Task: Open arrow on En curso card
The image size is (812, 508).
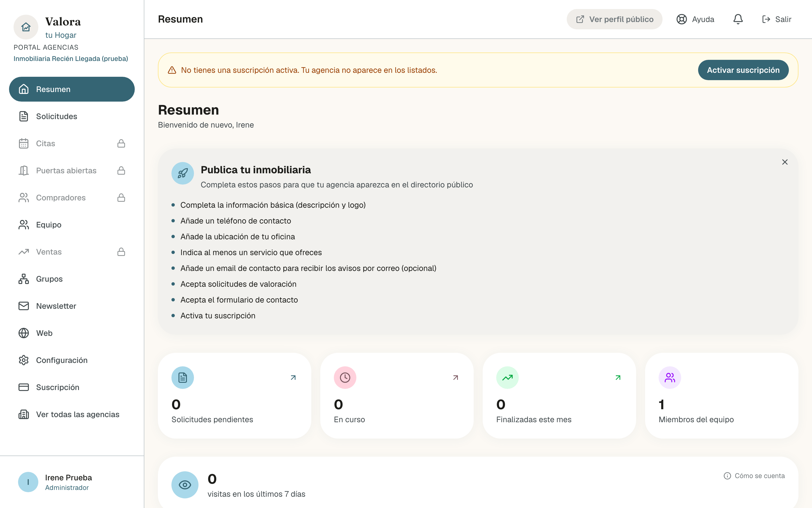Action: tap(456, 378)
